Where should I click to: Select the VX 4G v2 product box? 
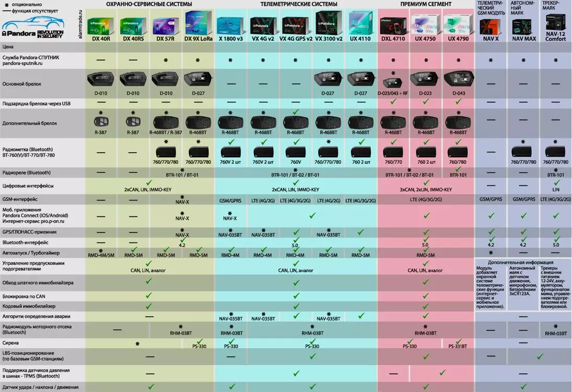pos(263,26)
